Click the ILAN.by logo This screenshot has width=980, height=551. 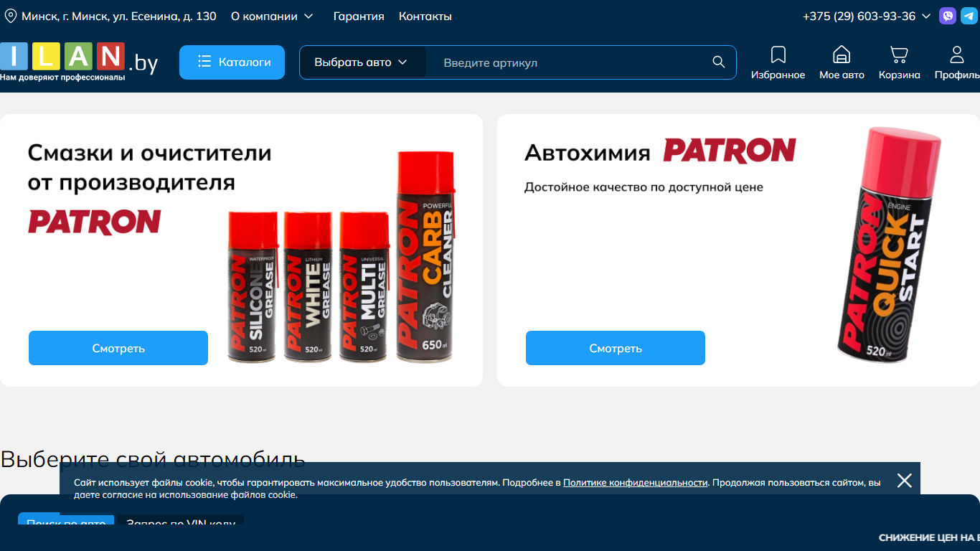[x=79, y=62]
